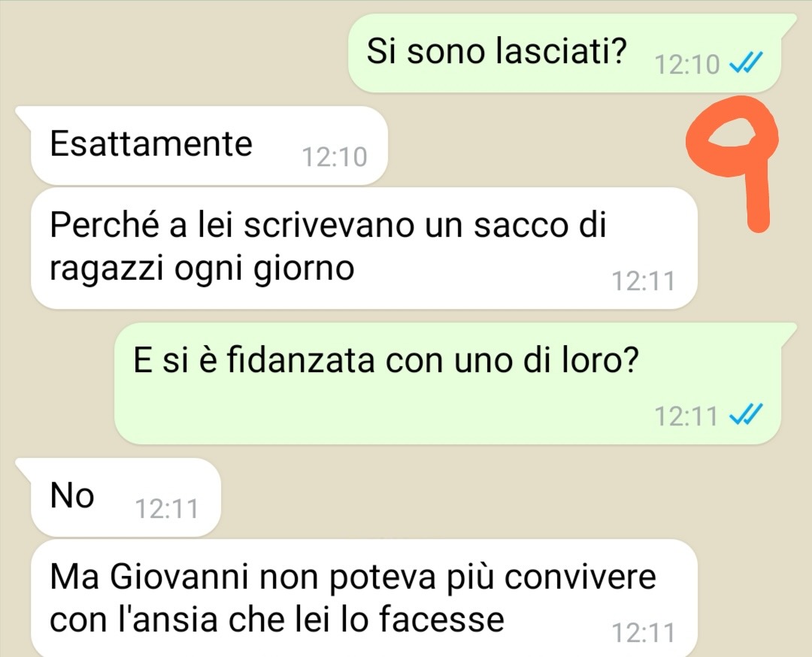The width and height of the screenshot is (812, 657).
Task: Click the text "con l'ansia che lei lo facesse"
Action: [277, 619]
